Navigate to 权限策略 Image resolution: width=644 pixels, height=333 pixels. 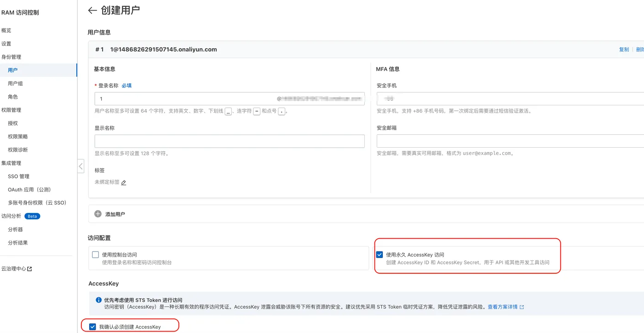point(18,137)
